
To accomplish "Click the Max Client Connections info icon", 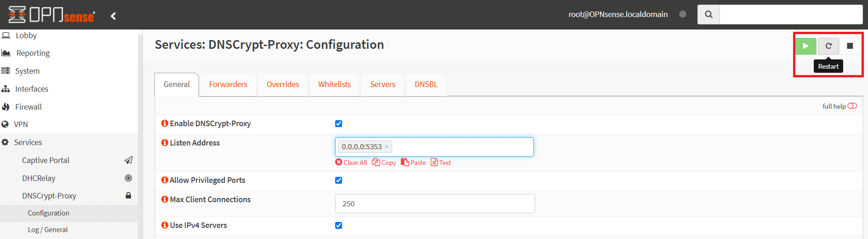I will [165, 199].
